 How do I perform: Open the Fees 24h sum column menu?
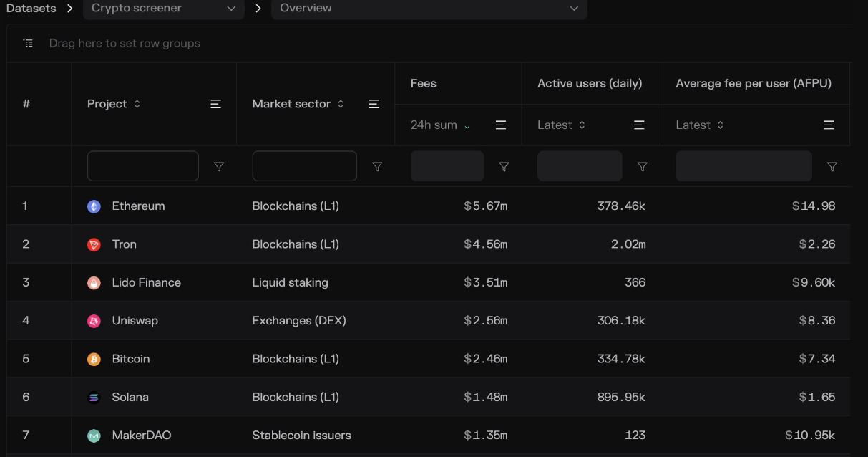click(x=501, y=125)
